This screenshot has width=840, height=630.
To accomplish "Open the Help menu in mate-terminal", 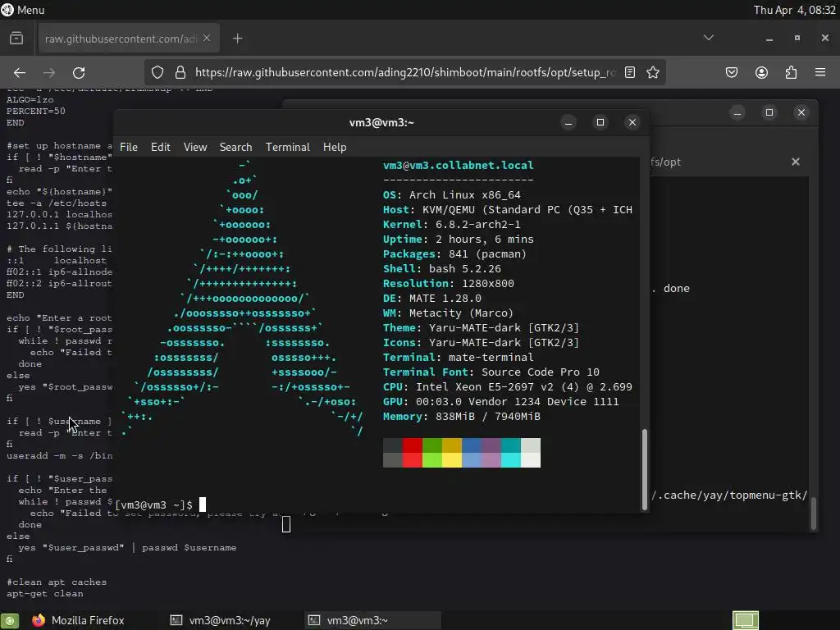I will pyautogui.click(x=335, y=147).
